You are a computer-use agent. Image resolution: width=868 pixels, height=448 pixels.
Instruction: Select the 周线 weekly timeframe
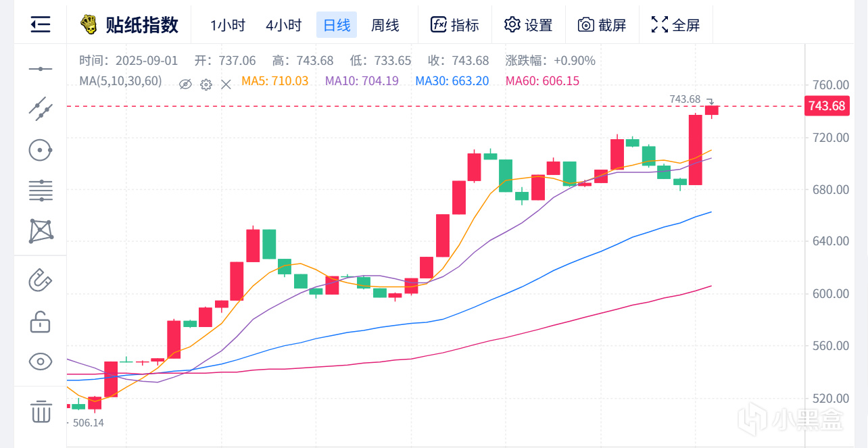tap(385, 26)
